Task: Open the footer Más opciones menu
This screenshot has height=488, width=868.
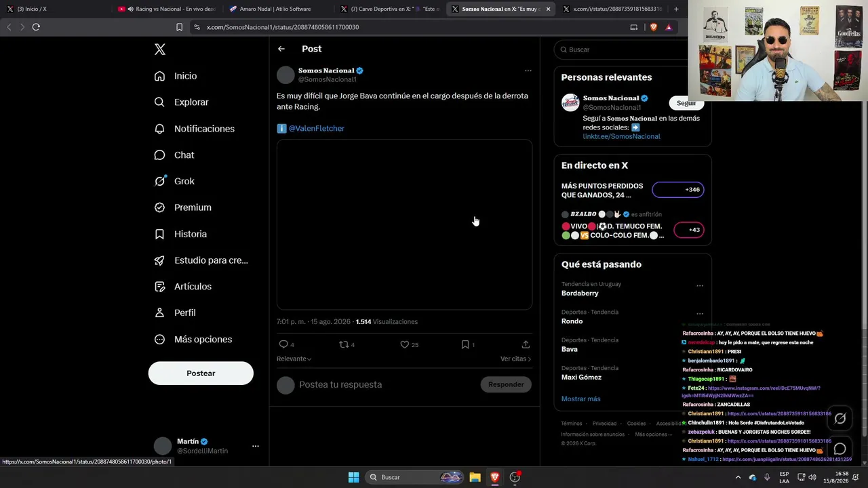Action: 654,434
